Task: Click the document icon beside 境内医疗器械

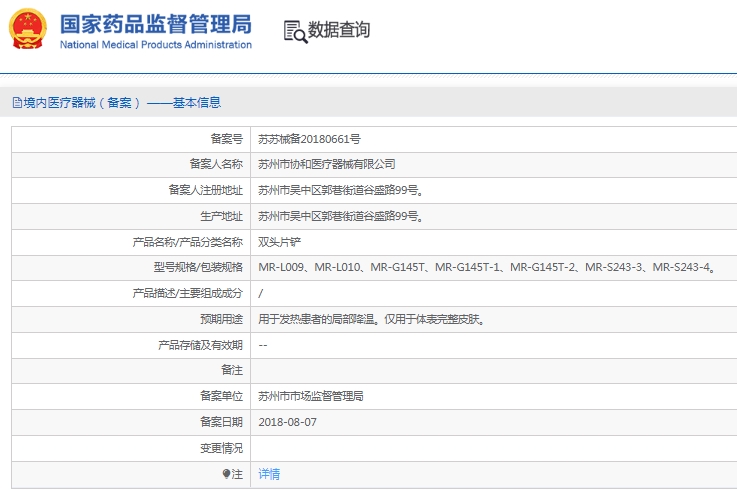Action: [x=17, y=102]
